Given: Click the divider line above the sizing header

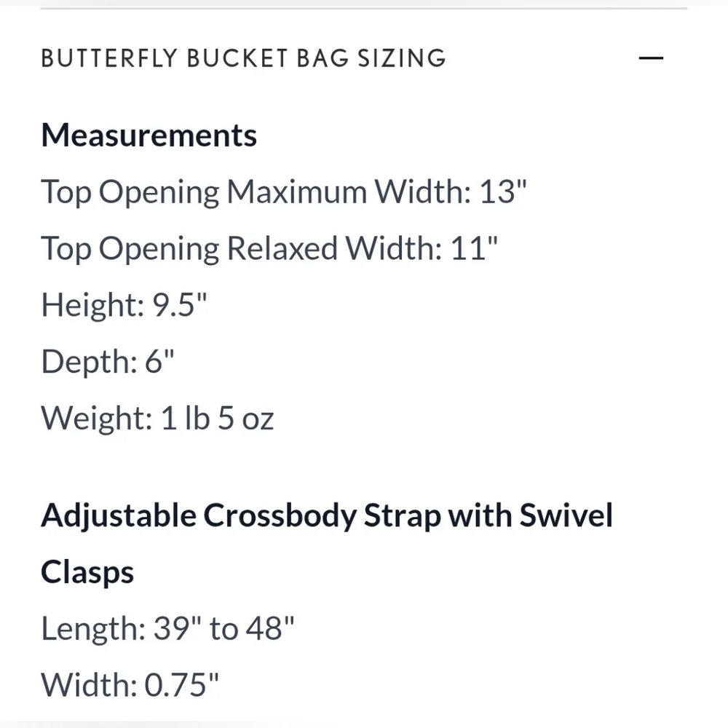Looking at the screenshot, I should click(x=364, y=9).
